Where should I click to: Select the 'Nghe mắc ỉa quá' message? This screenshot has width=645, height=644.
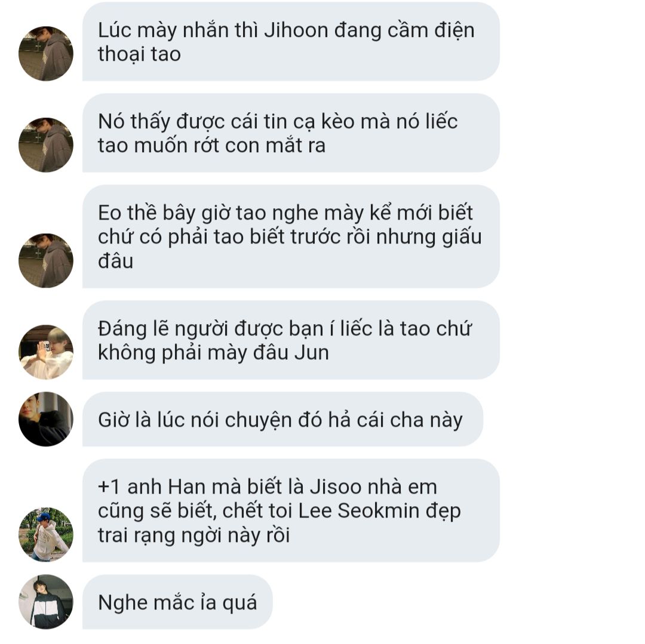pyautogui.click(x=177, y=602)
